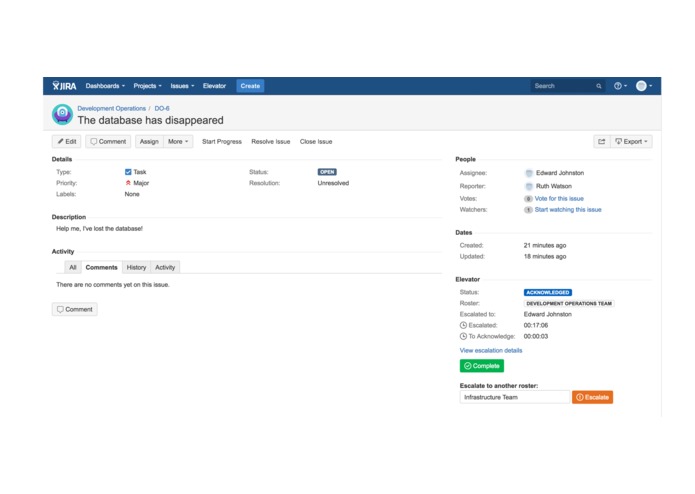Viewport: 695px width, 494px height.
Task: Click the Escalated time 00:17:06
Action: click(x=535, y=325)
